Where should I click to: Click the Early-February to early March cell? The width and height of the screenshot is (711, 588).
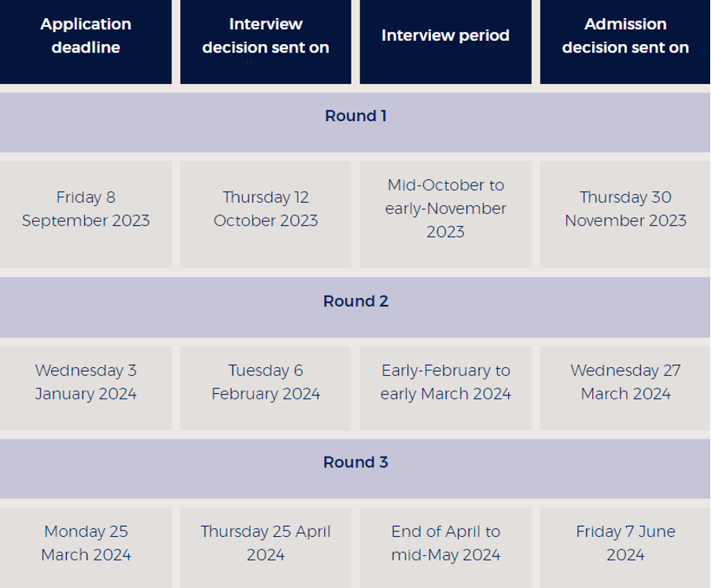(x=445, y=382)
